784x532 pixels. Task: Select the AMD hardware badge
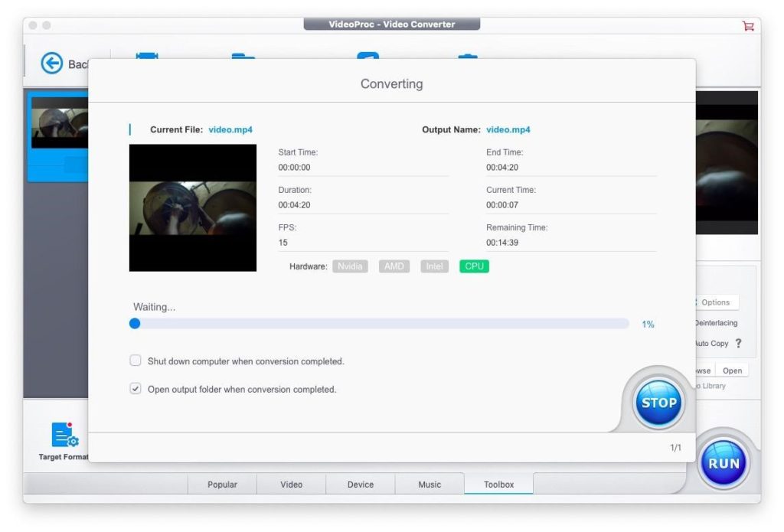[394, 266]
